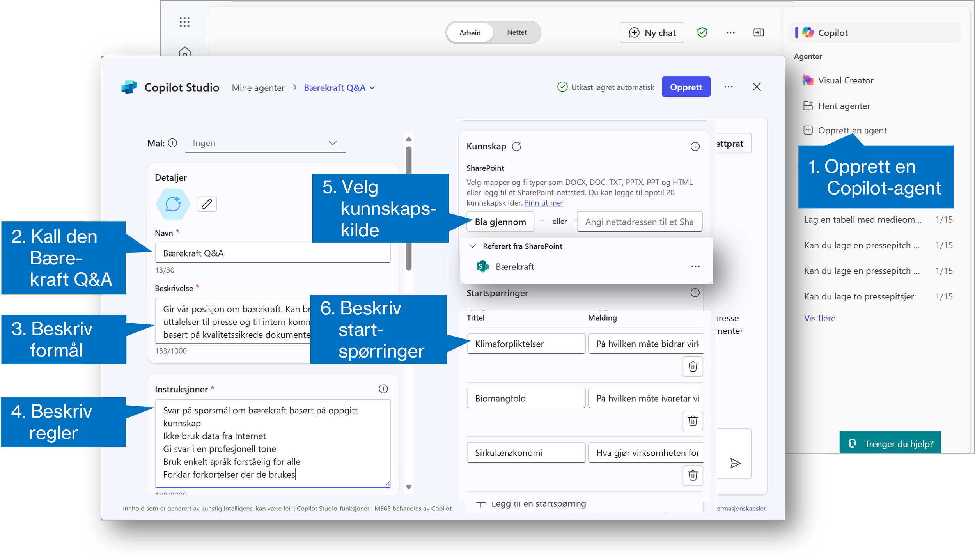
Task: Open the Instruksjoner info icon
Action: point(383,389)
